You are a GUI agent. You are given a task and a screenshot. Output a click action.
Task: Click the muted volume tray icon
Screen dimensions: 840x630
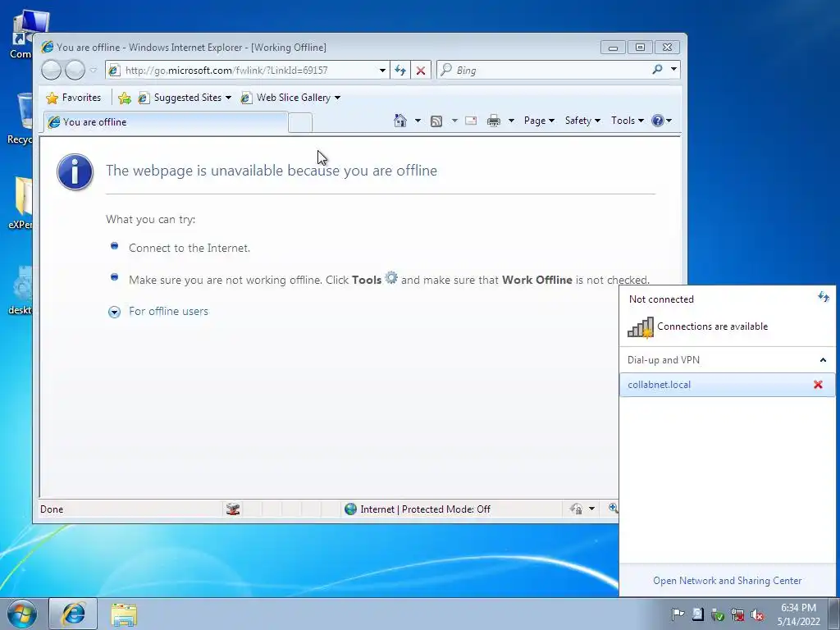(757, 614)
